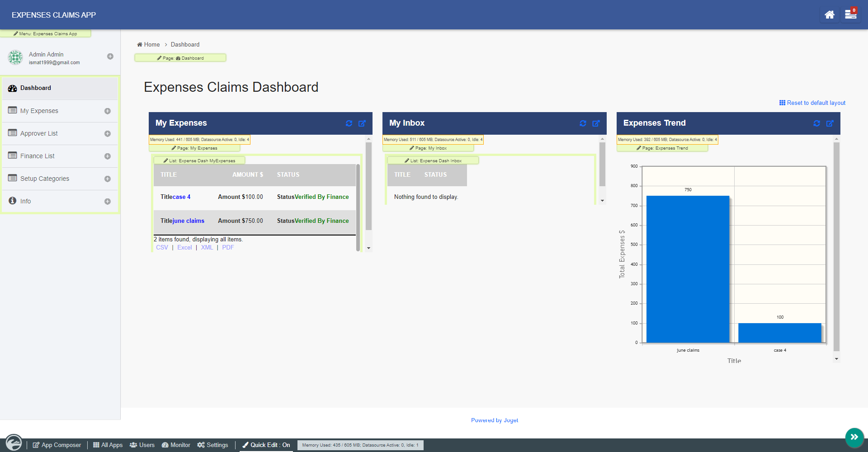Edit the Page: Expenses Trend quick-edit tag
This screenshot has width=868, height=452.
coord(662,148)
